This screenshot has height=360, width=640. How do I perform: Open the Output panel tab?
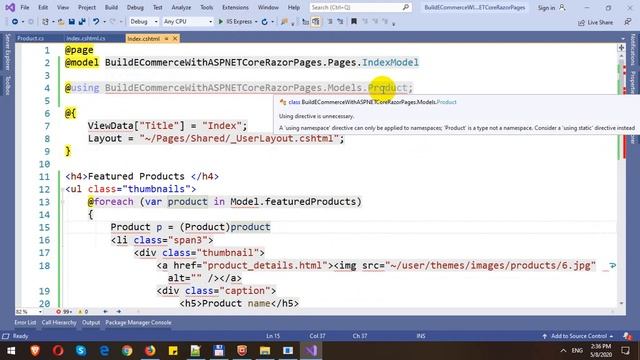coord(91,322)
